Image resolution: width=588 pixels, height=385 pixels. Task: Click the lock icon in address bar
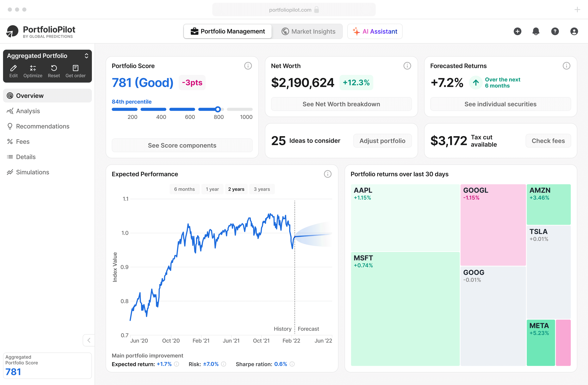click(317, 10)
